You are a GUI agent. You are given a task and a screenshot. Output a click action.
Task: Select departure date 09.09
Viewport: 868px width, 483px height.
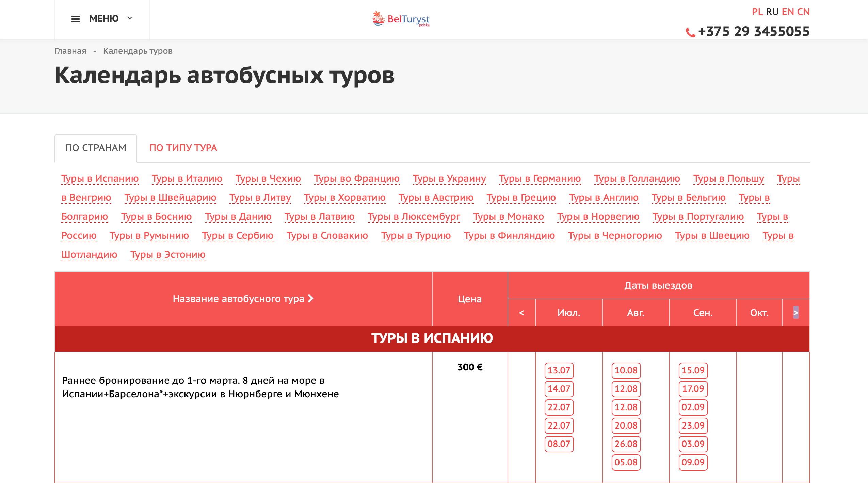[x=693, y=462]
